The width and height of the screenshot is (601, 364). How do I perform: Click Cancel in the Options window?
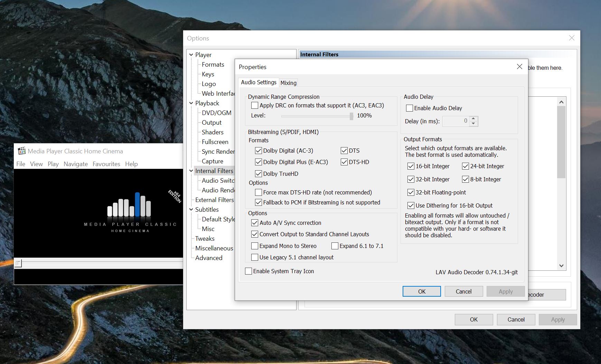tap(516, 319)
